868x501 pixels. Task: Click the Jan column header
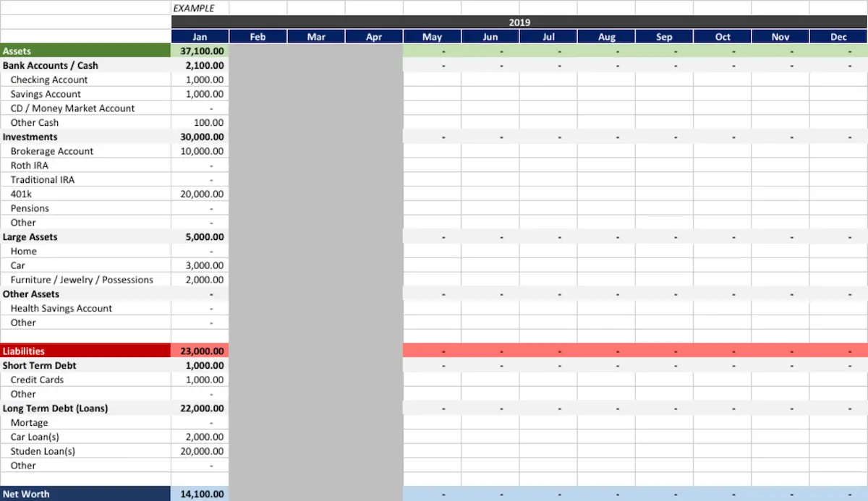(200, 37)
